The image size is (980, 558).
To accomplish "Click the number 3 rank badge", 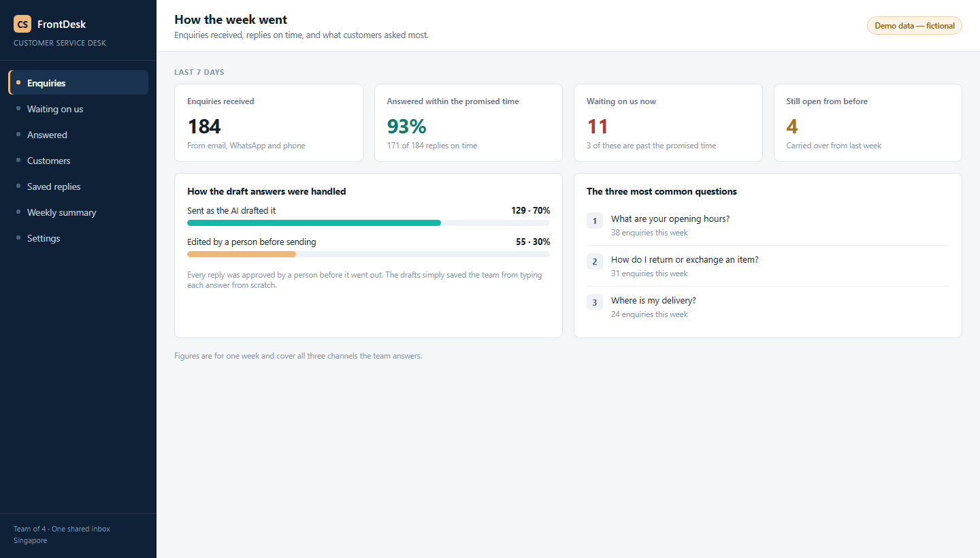I will click(595, 302).
